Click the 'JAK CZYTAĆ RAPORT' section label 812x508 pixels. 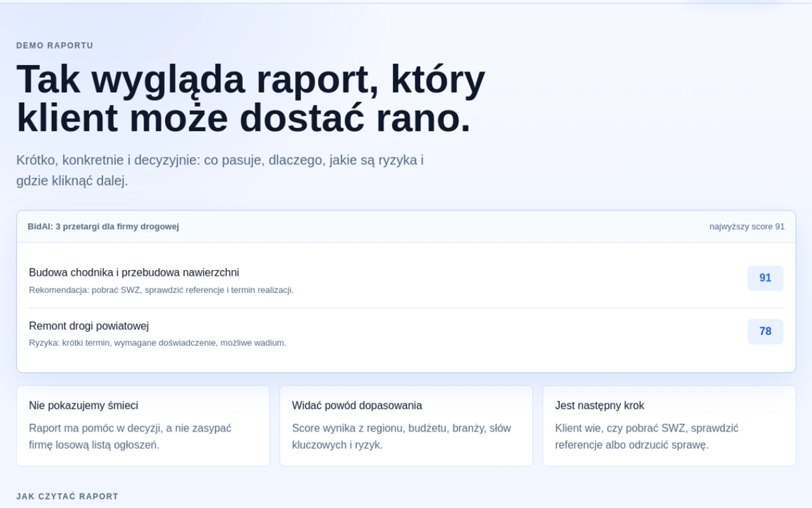point(67,496)
